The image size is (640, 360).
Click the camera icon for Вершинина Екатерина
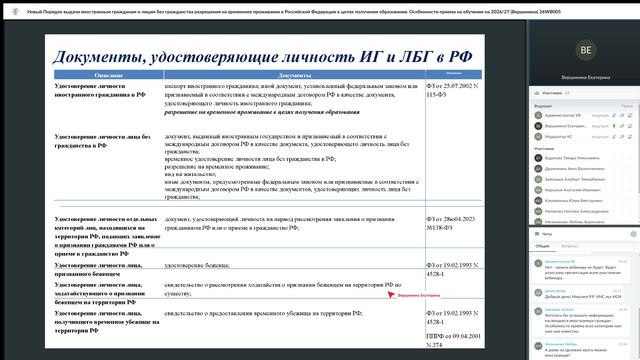(622, 126)
